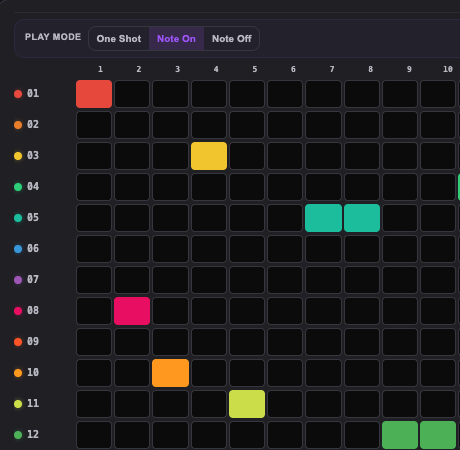Viewport: 460px width, 450px height.
Task: Activate empty cell row 12 step 1
Action: [x=94, y=435]
